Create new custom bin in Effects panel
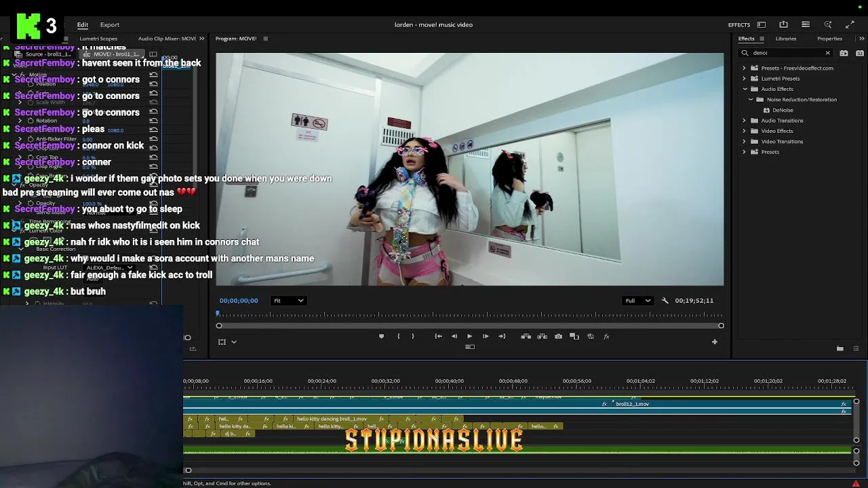 pos(840,348)
